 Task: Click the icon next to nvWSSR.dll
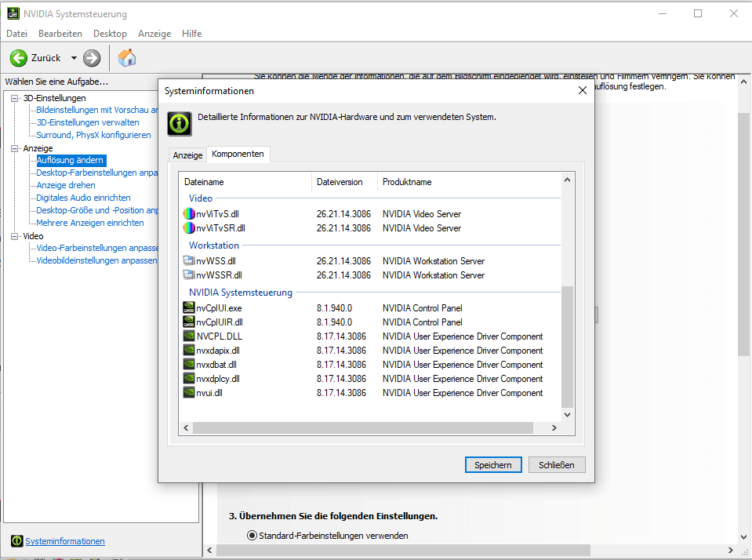click(189, 275)
